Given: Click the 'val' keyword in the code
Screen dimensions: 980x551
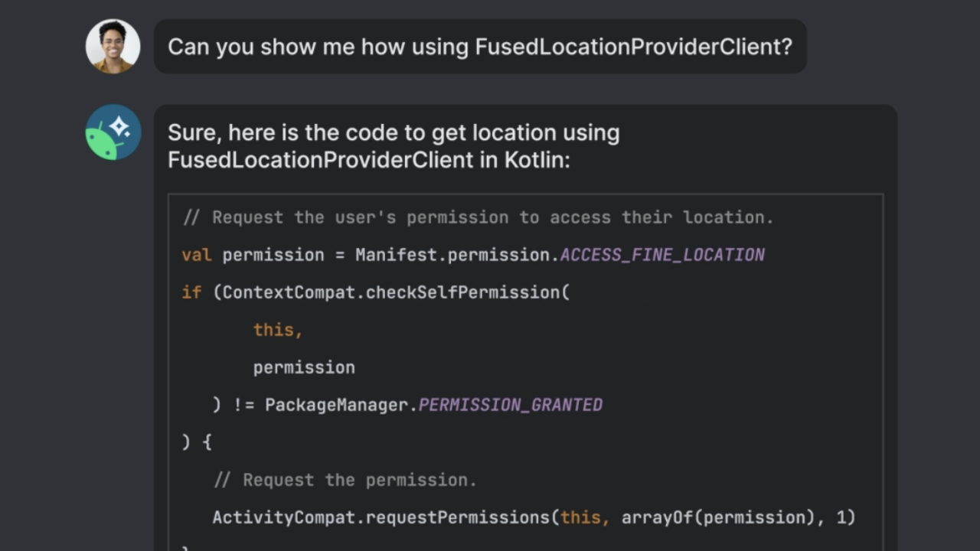Looking at the screenshot, I should pyautogui.click(x=197, y=255).
